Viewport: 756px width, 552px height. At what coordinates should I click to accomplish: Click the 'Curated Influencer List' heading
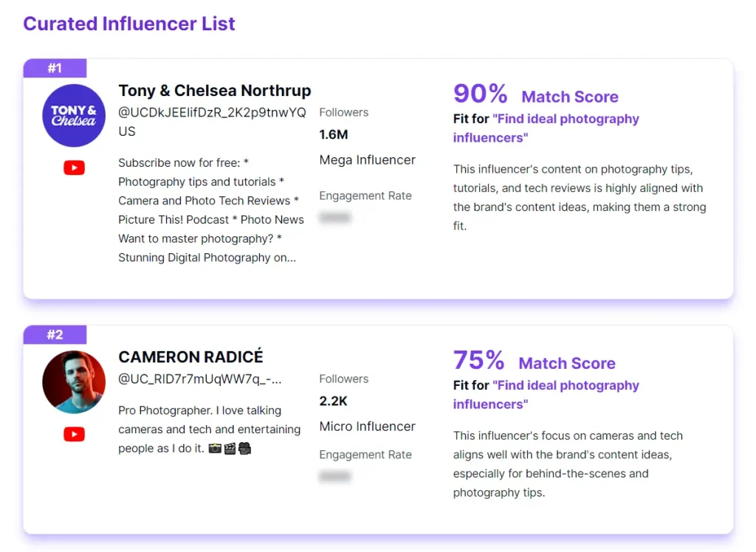coord(129,24)
